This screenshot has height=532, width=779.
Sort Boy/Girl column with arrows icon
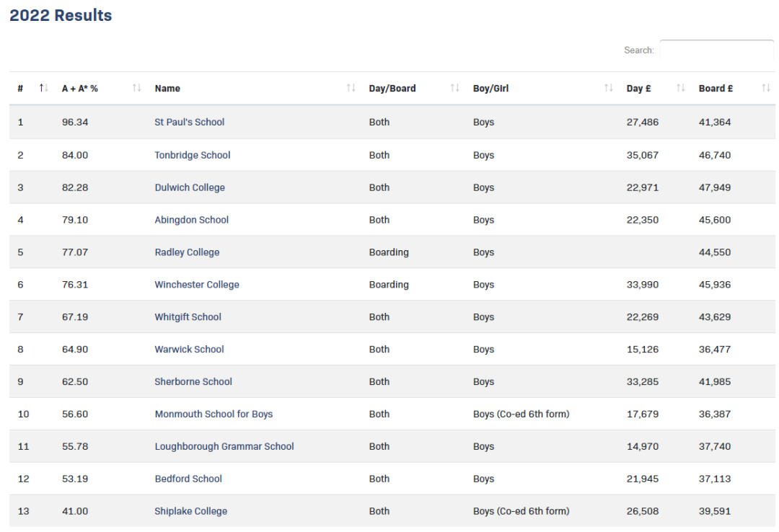pos(609,88)
